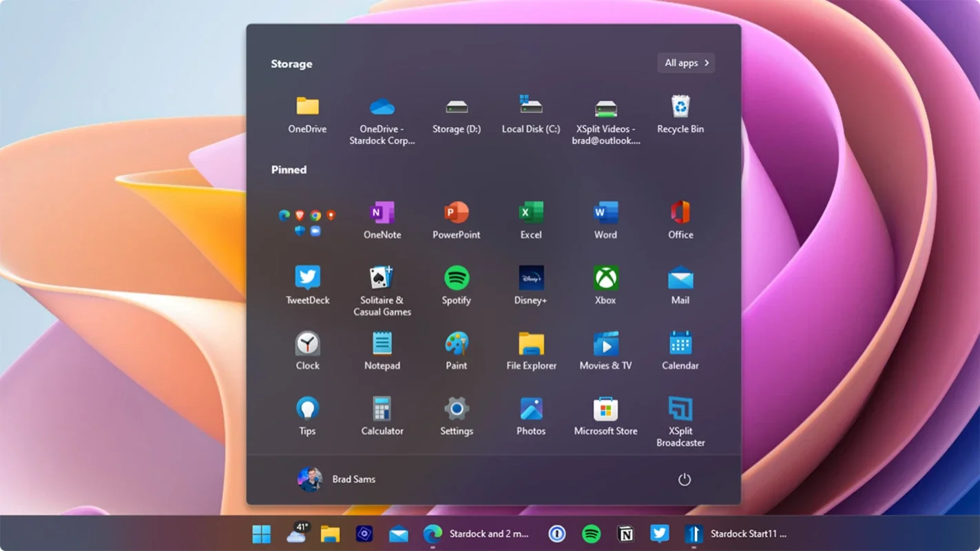Image resolution: width=980 pixels, height=551 pixels.
Task: Open the Twitter app on taskbar
Action: [x=659, y=534]
